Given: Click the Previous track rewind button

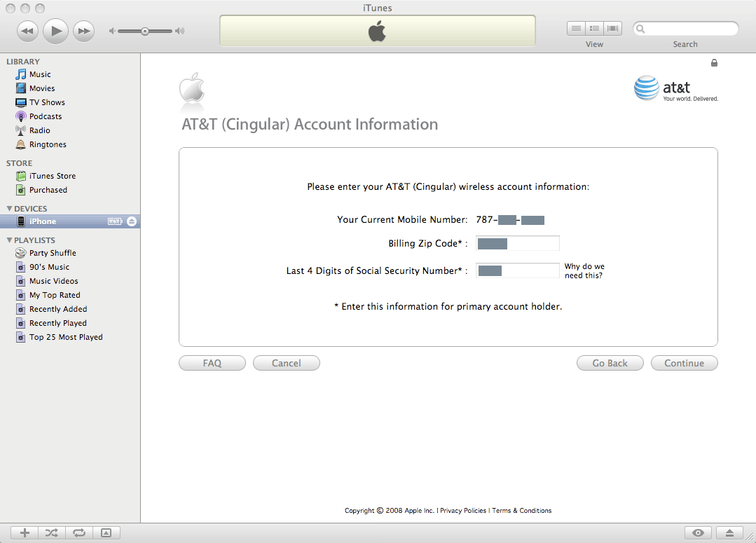Looking at the screenshot, I should pyautogui.click(x=27, y=32).
